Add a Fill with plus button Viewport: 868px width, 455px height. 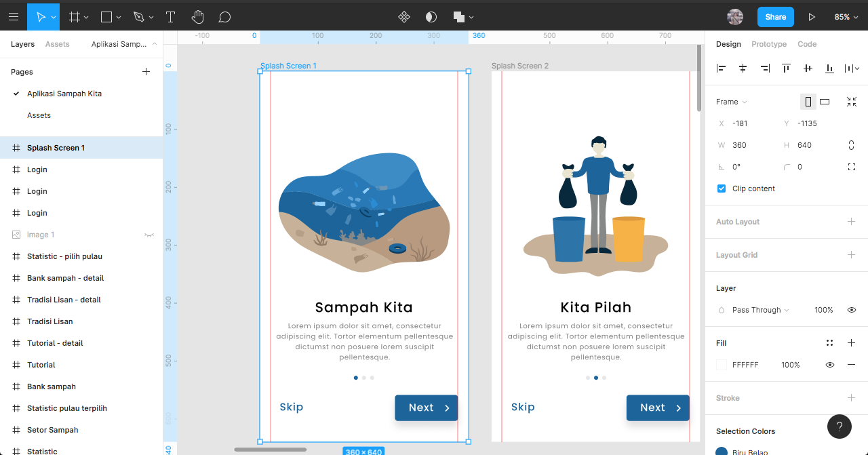coord(851,343)
